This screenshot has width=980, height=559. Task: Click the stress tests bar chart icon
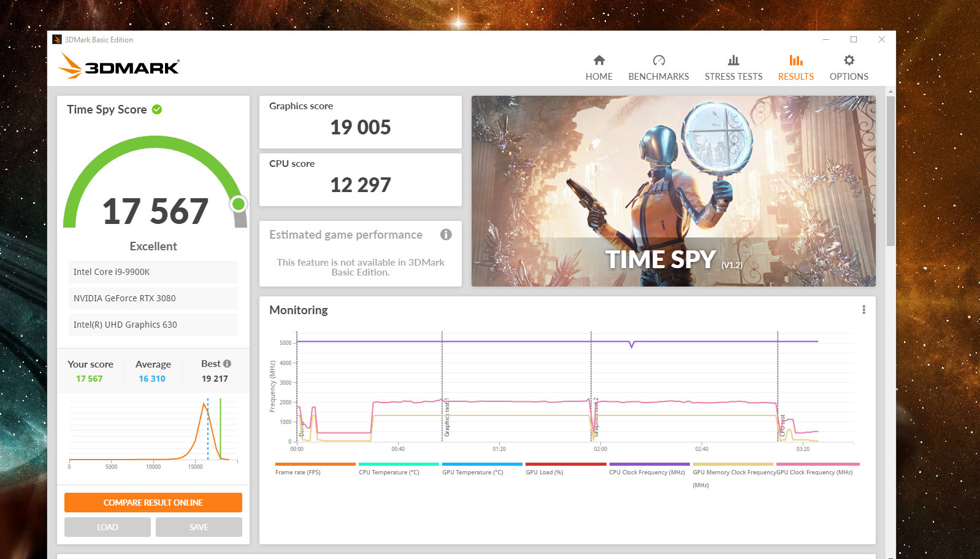(733, 60)
